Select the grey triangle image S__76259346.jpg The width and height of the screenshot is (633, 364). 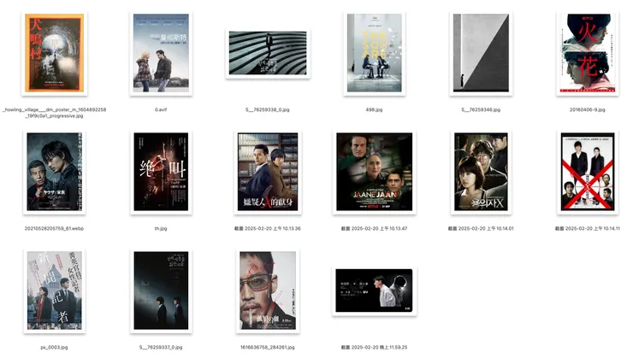[x=481, y=53]
